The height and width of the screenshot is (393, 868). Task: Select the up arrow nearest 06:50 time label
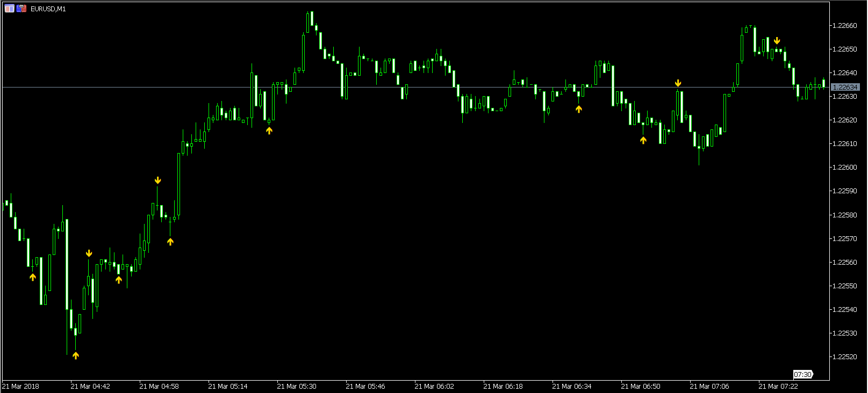pos(643,140)
